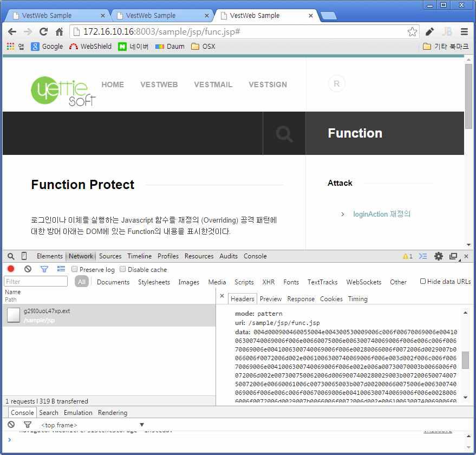Open the search overlay on the VestWeb page

[284, 133]
